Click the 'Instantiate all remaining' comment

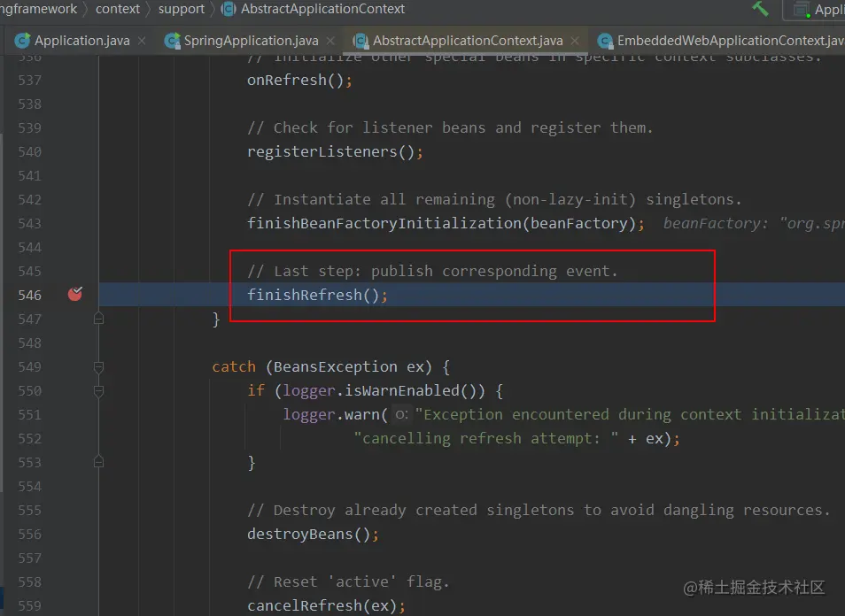coord(494,199)
